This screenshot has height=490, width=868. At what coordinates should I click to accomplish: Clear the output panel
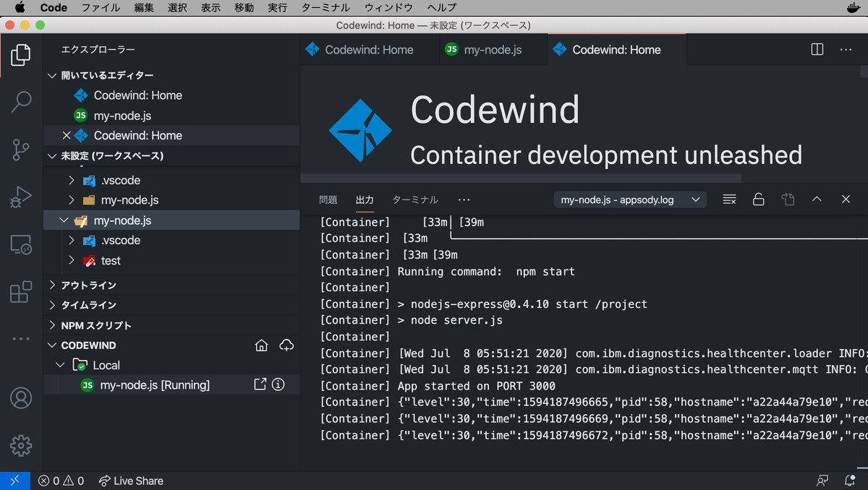click(x=729, y=199)
